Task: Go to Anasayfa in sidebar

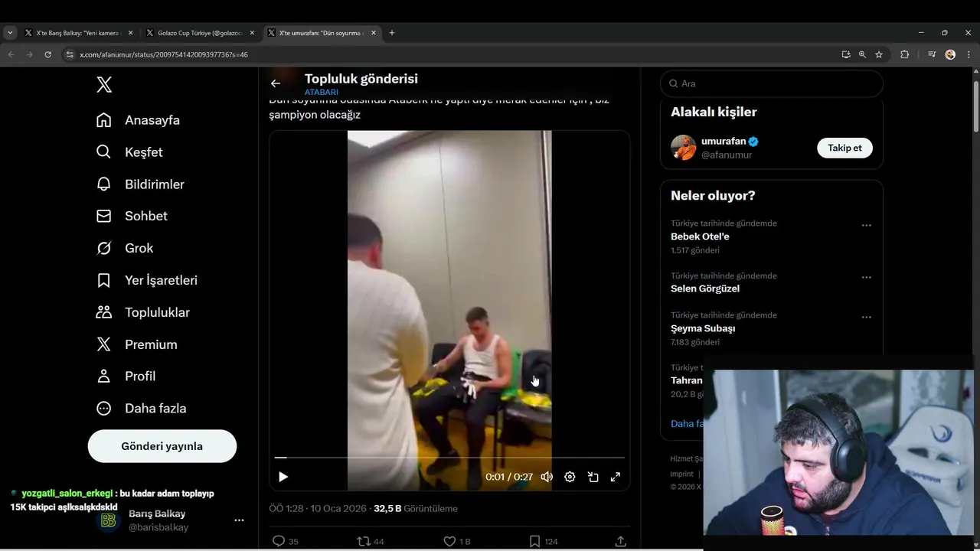Action: coord(138,120)
